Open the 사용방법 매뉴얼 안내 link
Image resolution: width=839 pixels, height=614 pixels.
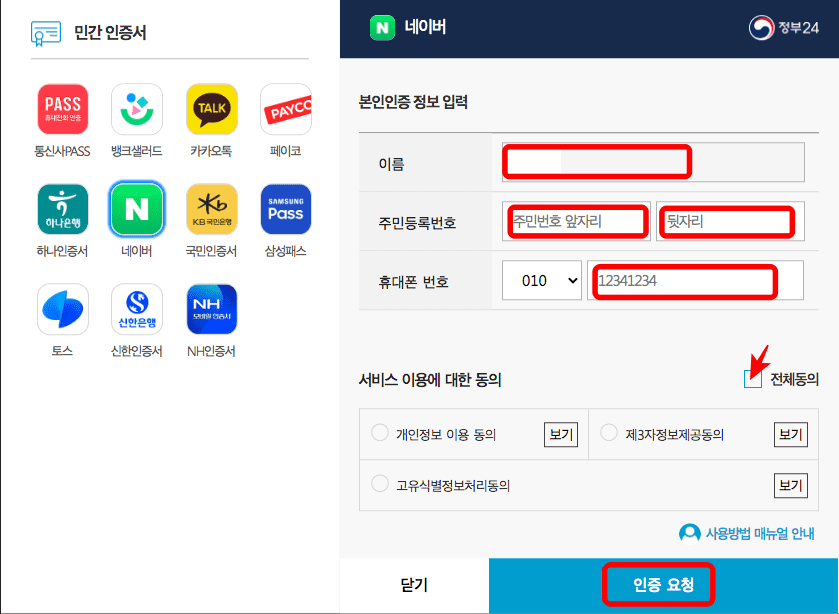(747, 534)
